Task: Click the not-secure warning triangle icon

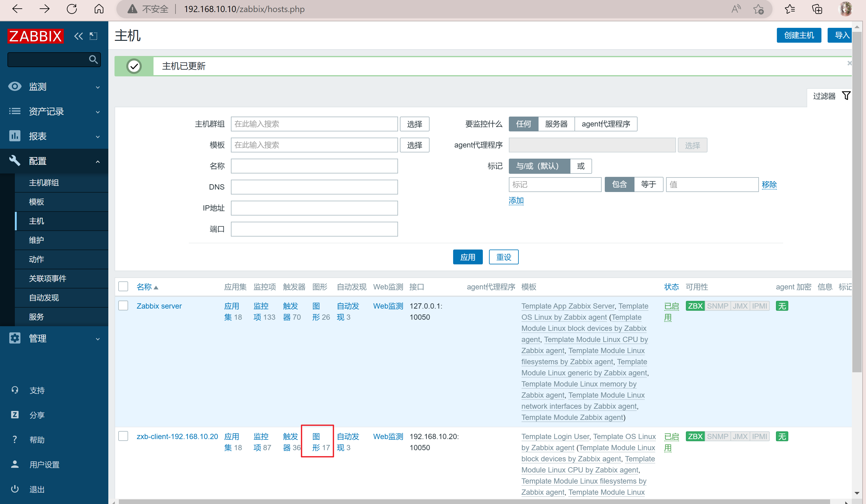Action: point(132,9)
